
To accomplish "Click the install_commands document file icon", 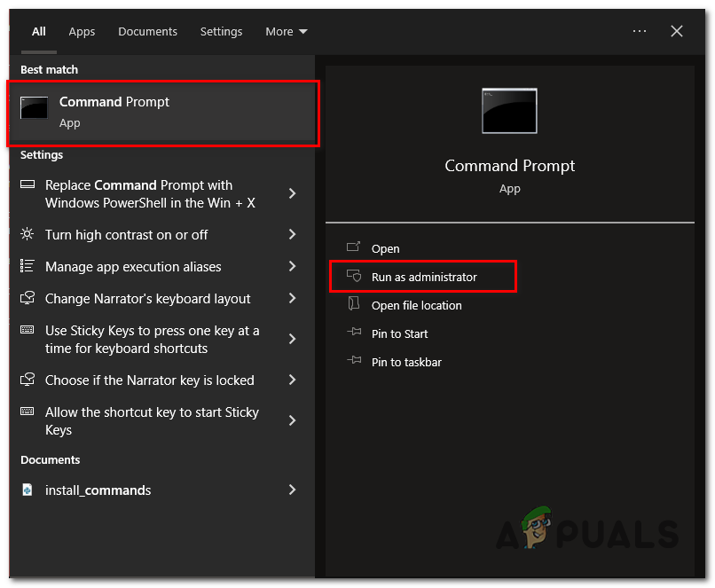I will coord(27,490).
